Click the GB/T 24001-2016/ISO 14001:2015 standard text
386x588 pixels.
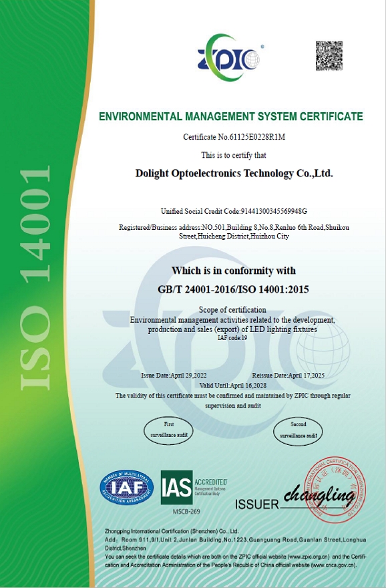click(233, 289)
